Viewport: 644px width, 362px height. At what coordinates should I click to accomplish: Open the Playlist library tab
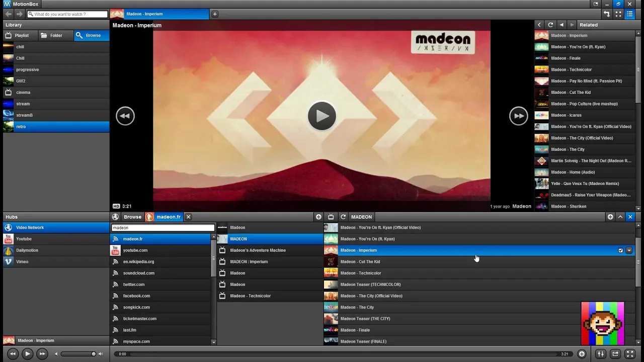coord(20,36)
